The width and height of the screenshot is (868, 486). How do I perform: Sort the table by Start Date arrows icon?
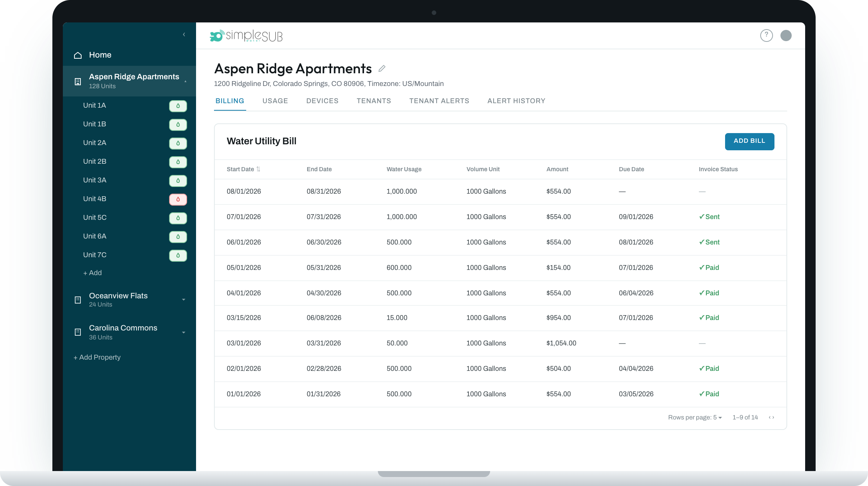[x=258, y=169]
